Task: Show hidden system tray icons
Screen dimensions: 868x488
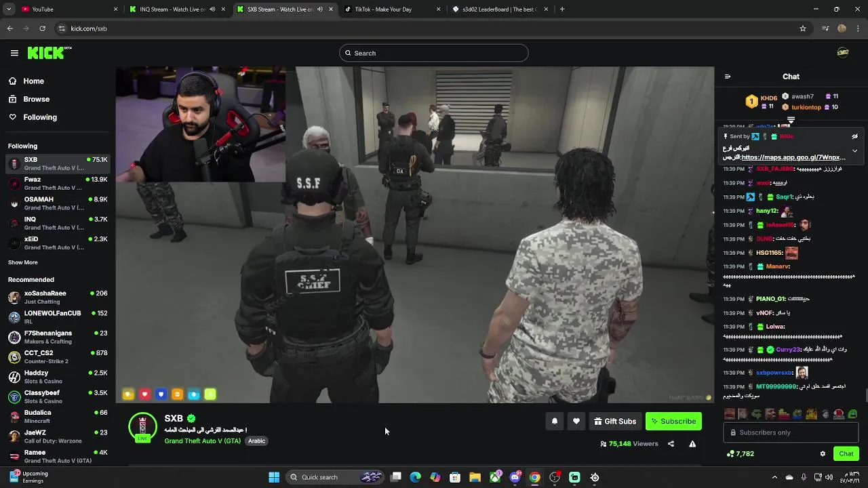Action: 774,477
